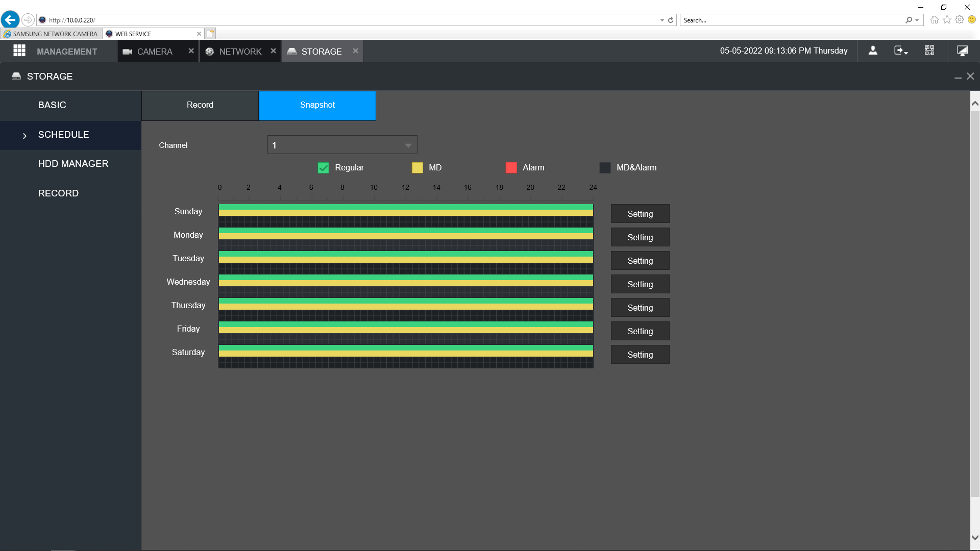This screenshot has width=980, height=551.
Task: Focus the browser Search field
Action: point(791,20)
